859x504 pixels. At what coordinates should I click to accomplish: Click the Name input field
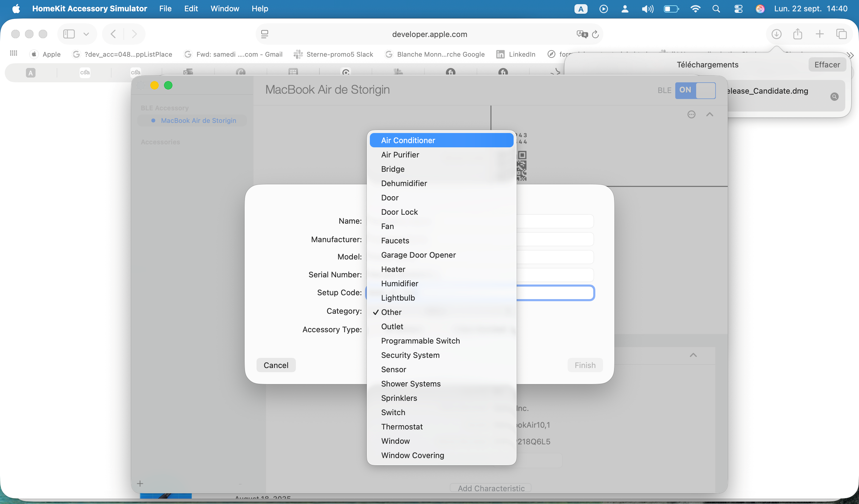pyautogui.click(x=555, y=221)
